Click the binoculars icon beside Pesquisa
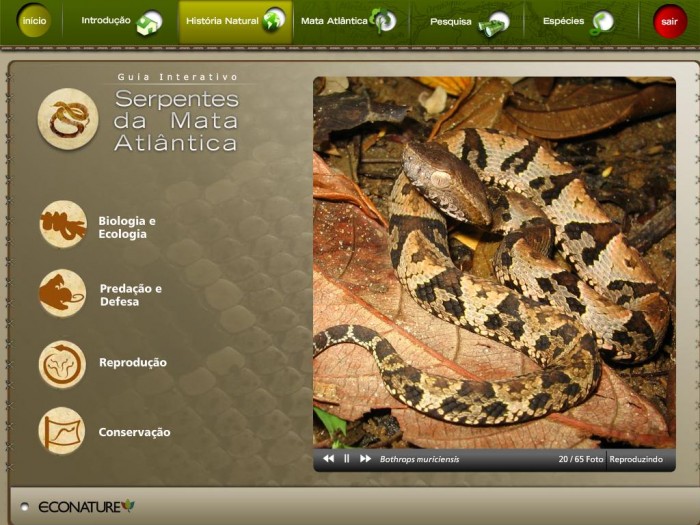 point(494,24)
